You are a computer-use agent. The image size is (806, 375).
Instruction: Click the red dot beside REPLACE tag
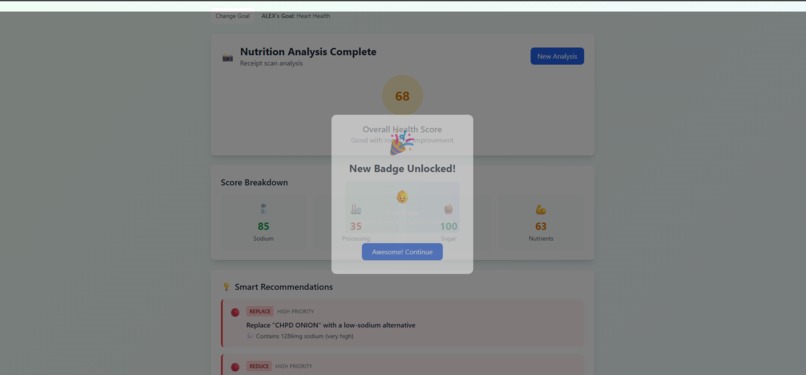click(235, 312)
